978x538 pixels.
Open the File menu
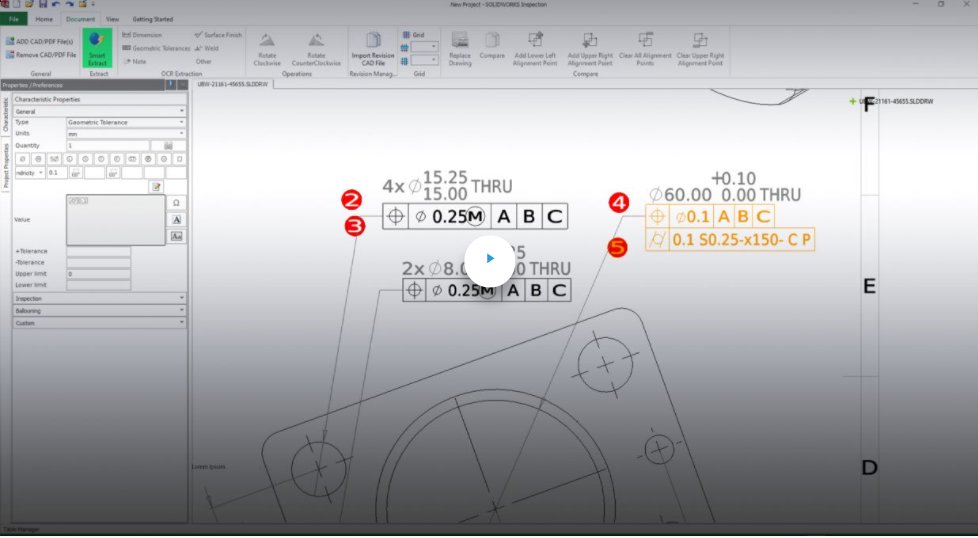point(14,19)
